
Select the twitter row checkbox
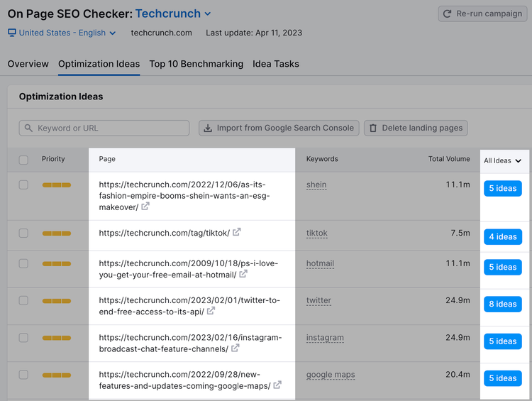[23, 300]
